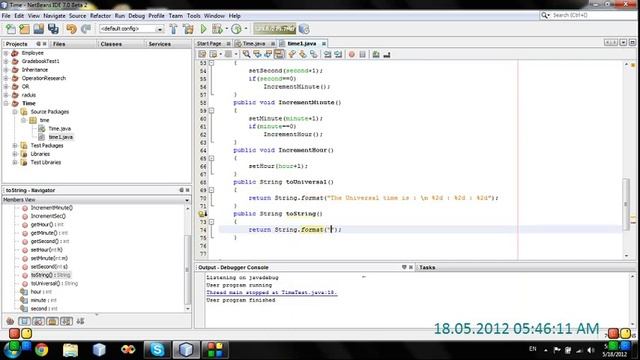The image size is (640, 360).
Task: Click the memory usage bar in toolbar
Action: point(275,29)
